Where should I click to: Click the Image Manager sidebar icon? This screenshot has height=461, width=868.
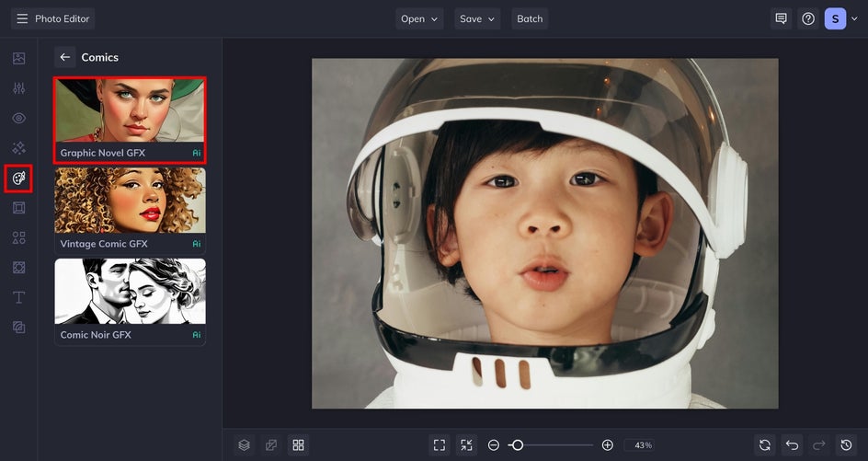tap(18, 58)
